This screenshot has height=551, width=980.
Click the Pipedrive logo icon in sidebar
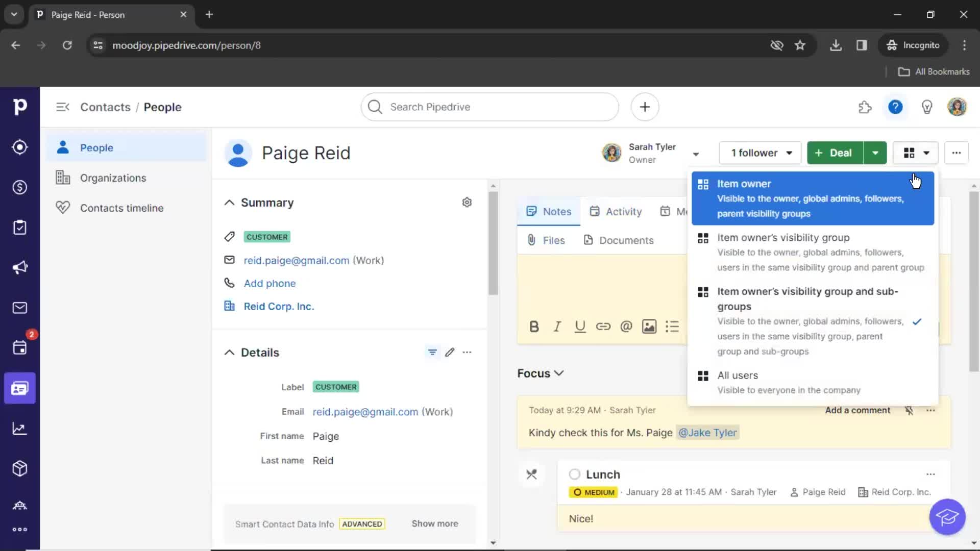[x=20, y=106]
